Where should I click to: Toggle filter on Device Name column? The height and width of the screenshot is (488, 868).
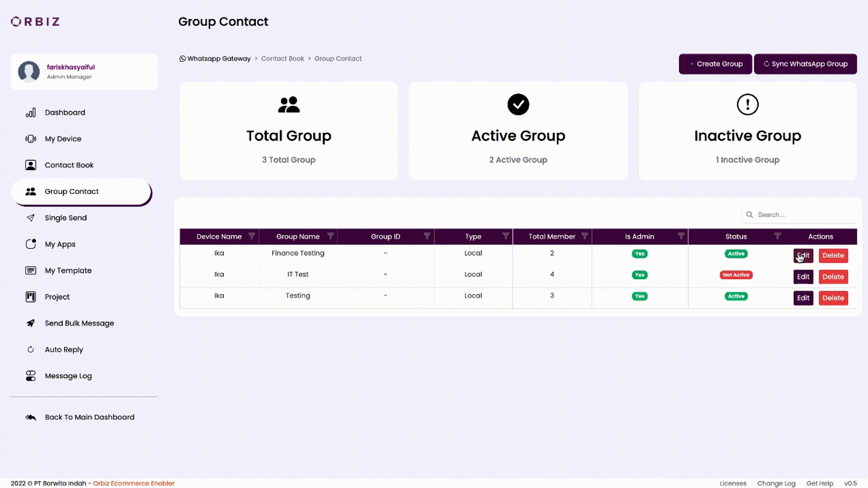pyautogui.click(x=251, y=236)
